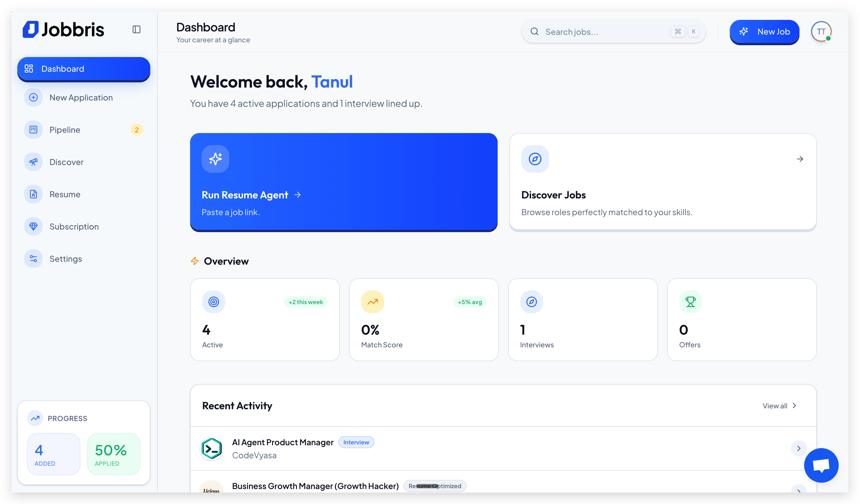860x504 pixels.
Task: Click the TT profile avatar
Action: pos(821,32)
